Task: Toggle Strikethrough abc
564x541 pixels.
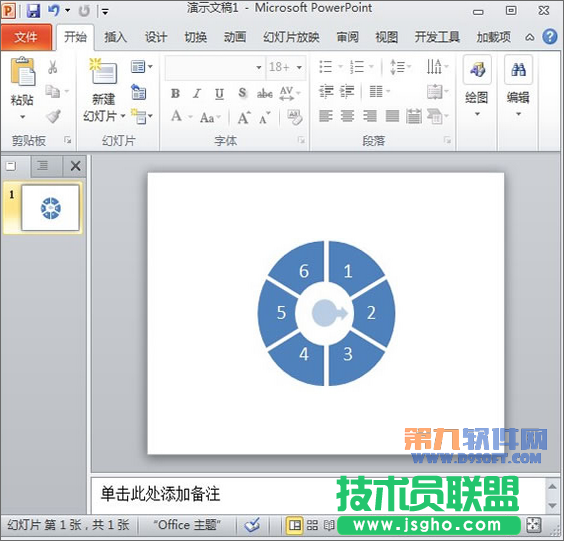Action: 264,94
